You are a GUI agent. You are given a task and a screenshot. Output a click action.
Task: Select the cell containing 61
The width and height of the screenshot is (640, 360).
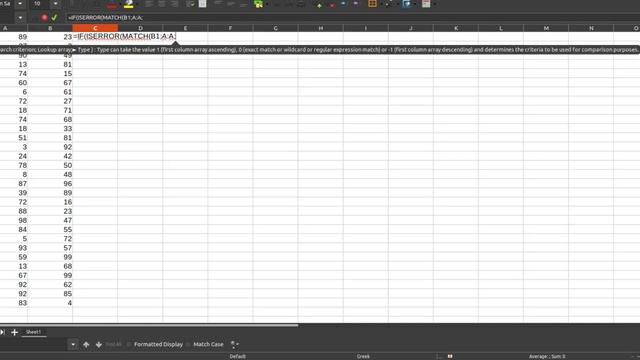tap(50, 92)
